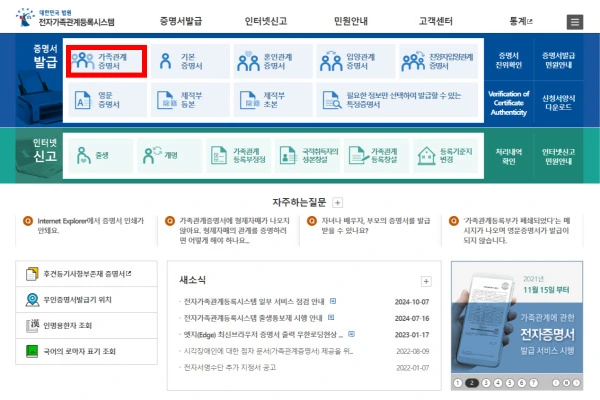Open the hamburger menu icon
Screen dimensions: 600x400
(575, 22)
